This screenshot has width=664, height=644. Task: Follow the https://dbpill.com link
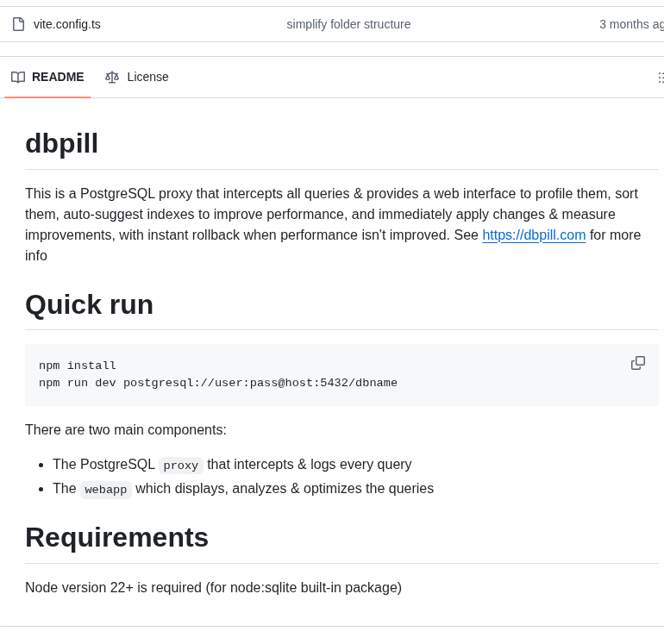tap(534, 235)
